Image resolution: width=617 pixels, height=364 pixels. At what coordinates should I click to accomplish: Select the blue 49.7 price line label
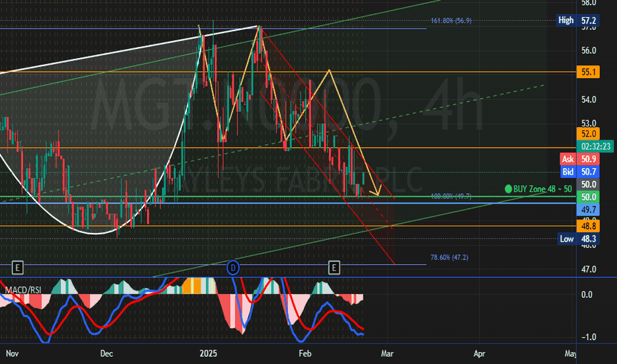pos(588,209)
